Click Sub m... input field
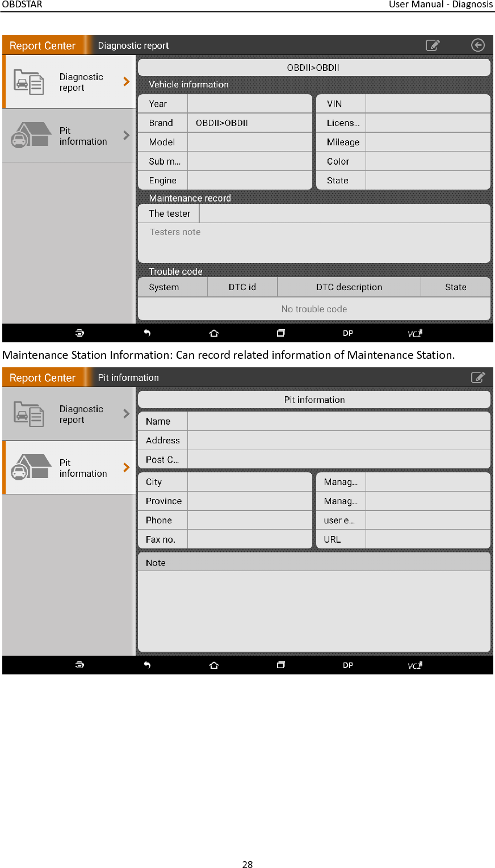This screenshot has height=868, width=495. pos(250,161)
